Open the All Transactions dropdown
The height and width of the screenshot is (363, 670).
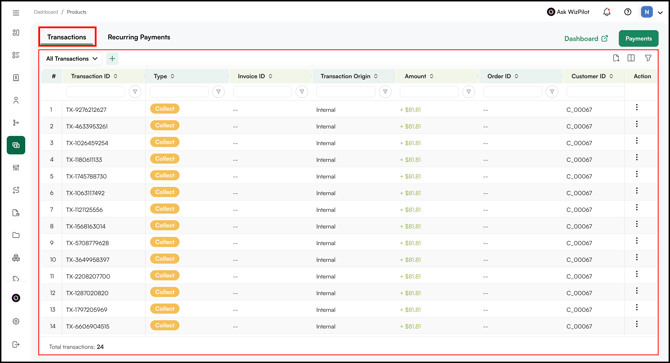tap(71, 59)
